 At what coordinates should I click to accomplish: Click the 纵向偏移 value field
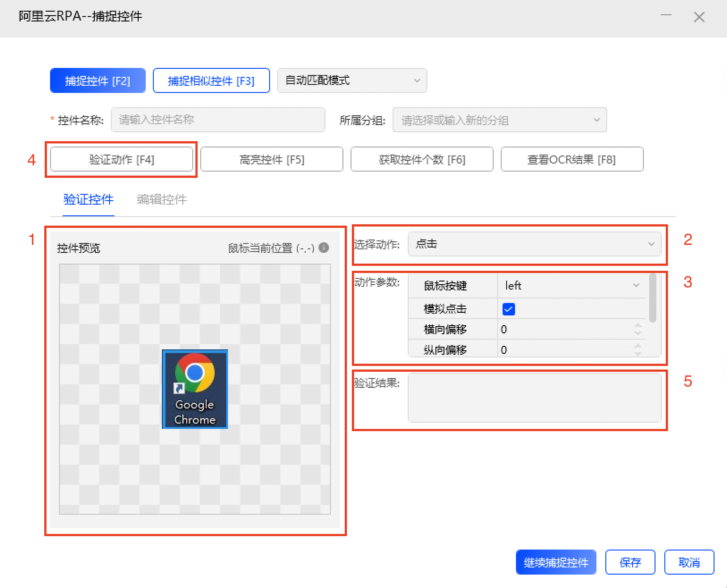tap(566, 349)
